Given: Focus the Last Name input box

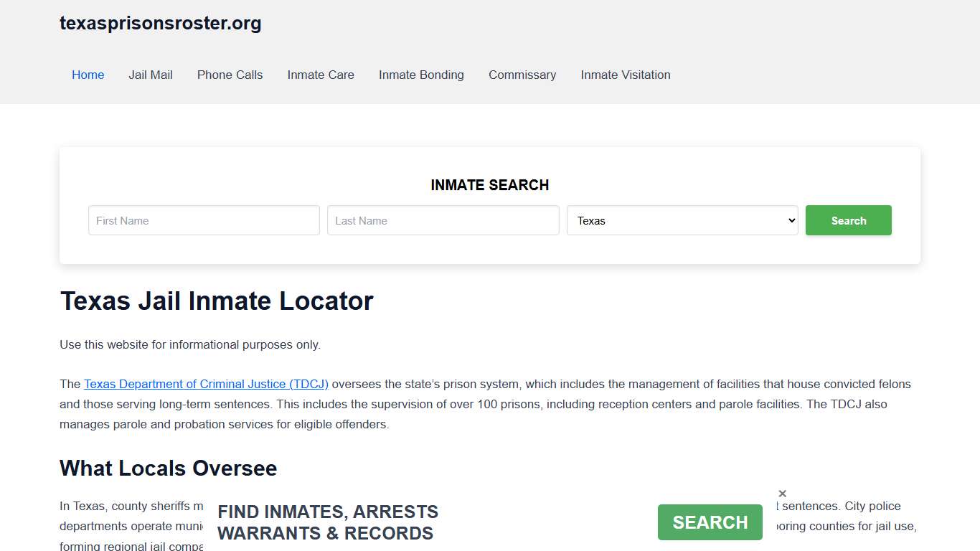Looking at the screenshot, I should click(443, 220).
